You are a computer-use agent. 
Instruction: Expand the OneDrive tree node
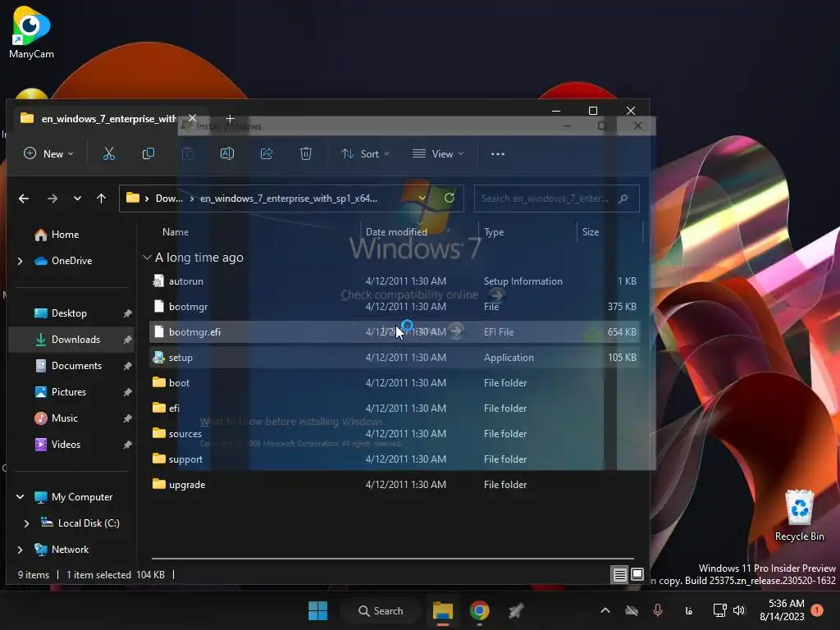(x=21, y=261)
